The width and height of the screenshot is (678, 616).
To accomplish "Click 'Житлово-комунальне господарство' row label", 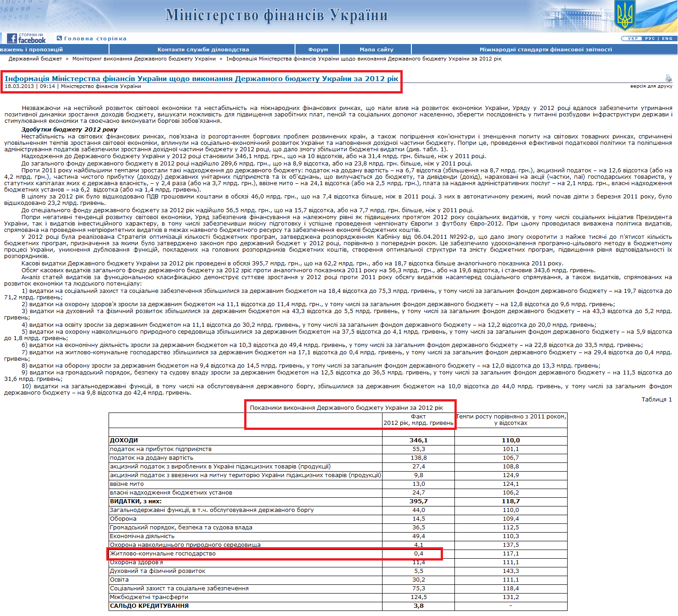I will (x=163, y=554).
